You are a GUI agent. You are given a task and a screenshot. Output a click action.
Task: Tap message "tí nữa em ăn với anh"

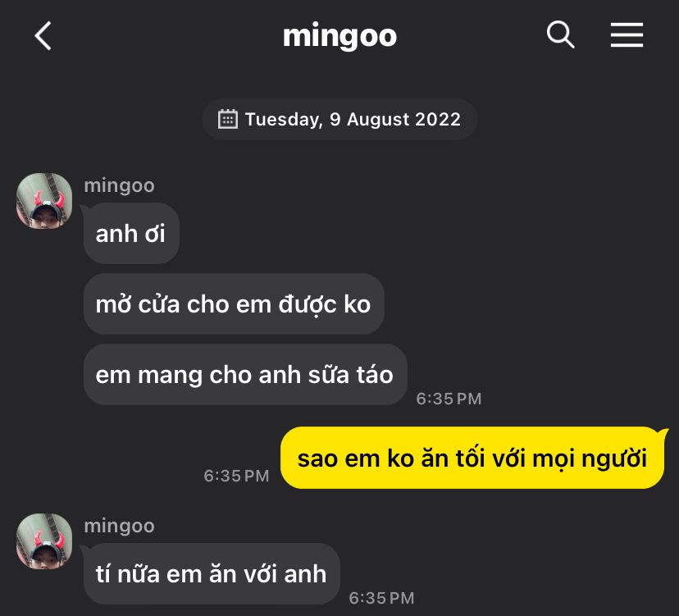pyautogui.click(x=212, y=574)
